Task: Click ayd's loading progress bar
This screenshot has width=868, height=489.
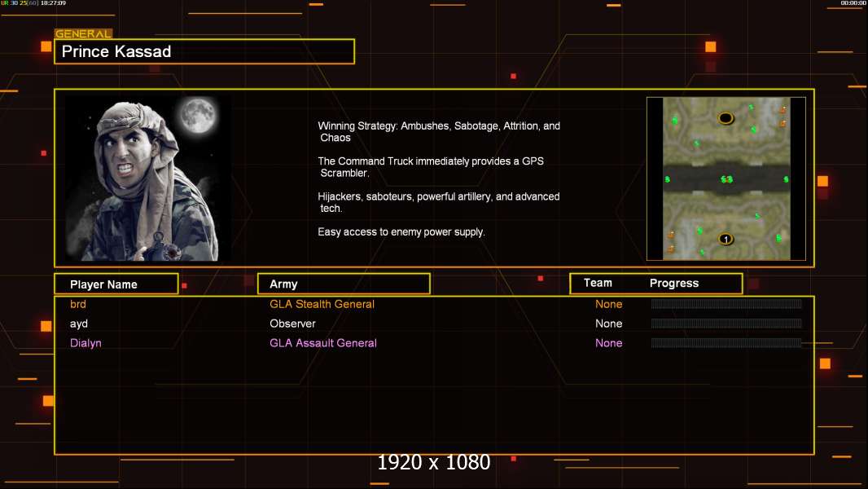Action: click(726, 323)
